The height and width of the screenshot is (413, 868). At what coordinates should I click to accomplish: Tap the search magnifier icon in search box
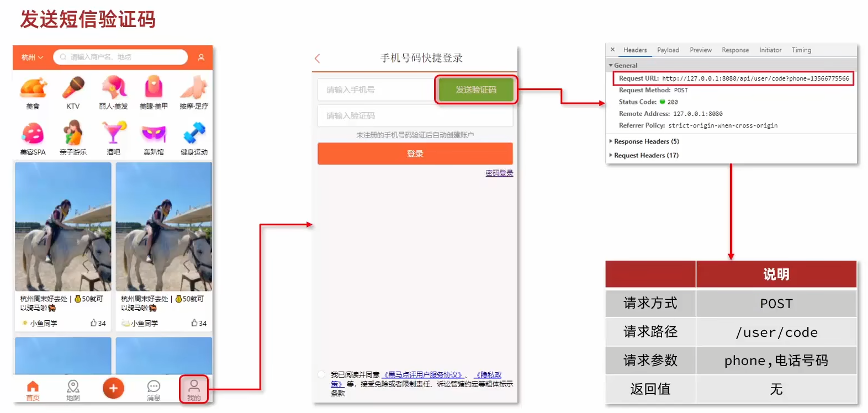(63, 57)
